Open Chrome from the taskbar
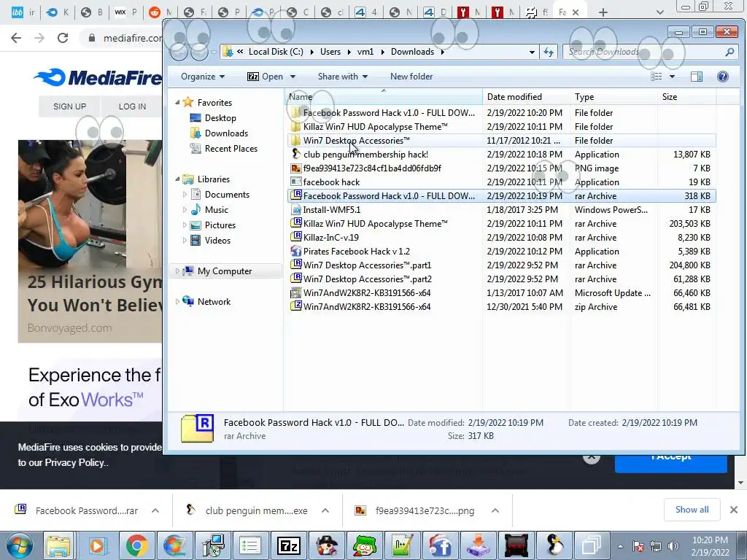Image resolution: width=747 pixels, height=560 pixels. 136,545
